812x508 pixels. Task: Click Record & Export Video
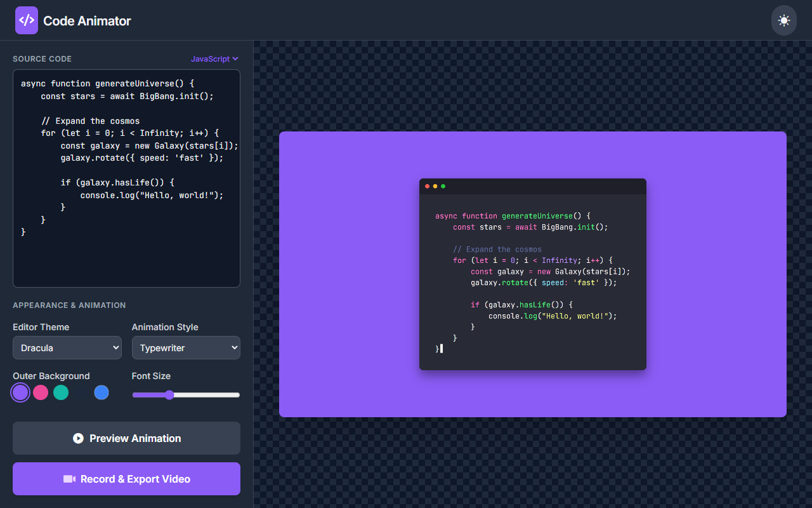[126, 479]
